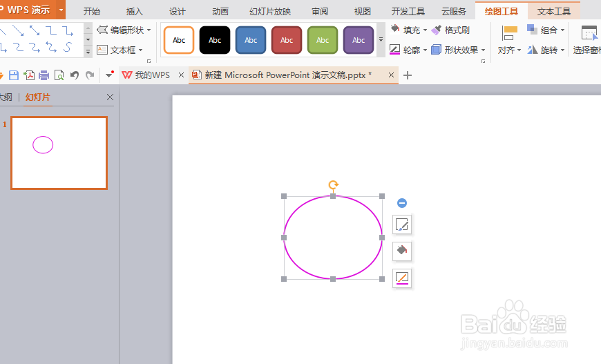The image size is (601, 364).
Task: Open the floating outline color icon
Action: tap(402, 278)
